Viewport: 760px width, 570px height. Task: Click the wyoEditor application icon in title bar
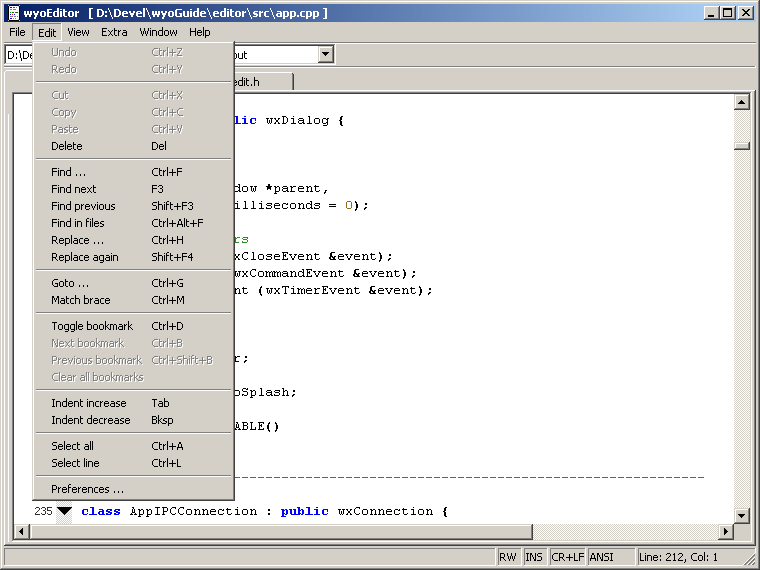click(12, 13)
